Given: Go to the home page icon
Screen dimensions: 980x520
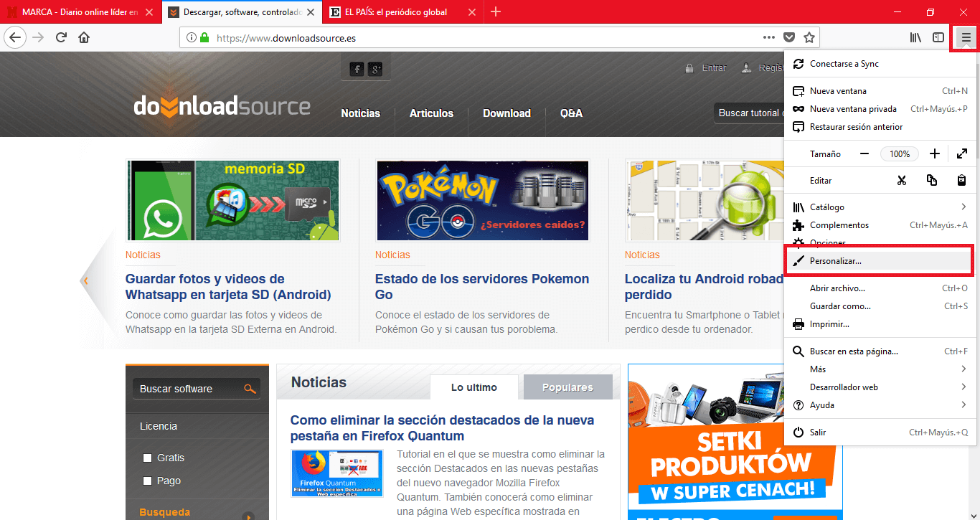Looking at the screenshot, I should pos(84,37).
